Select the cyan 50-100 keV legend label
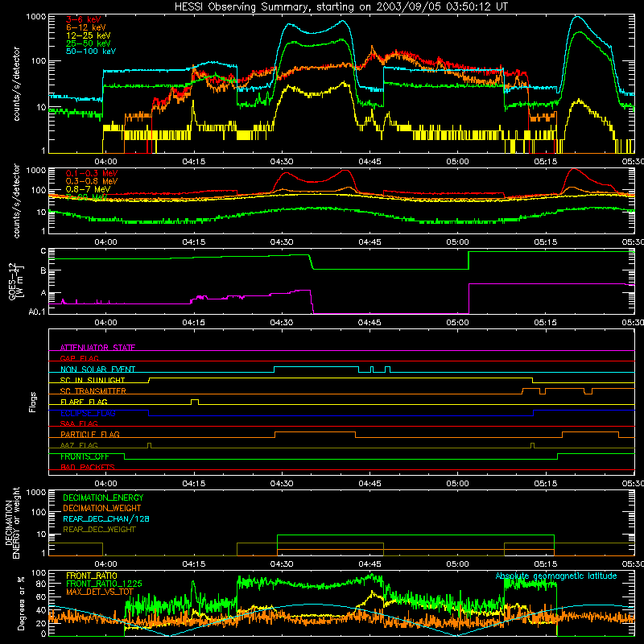644x644 pixels. [x=91, y=52]
